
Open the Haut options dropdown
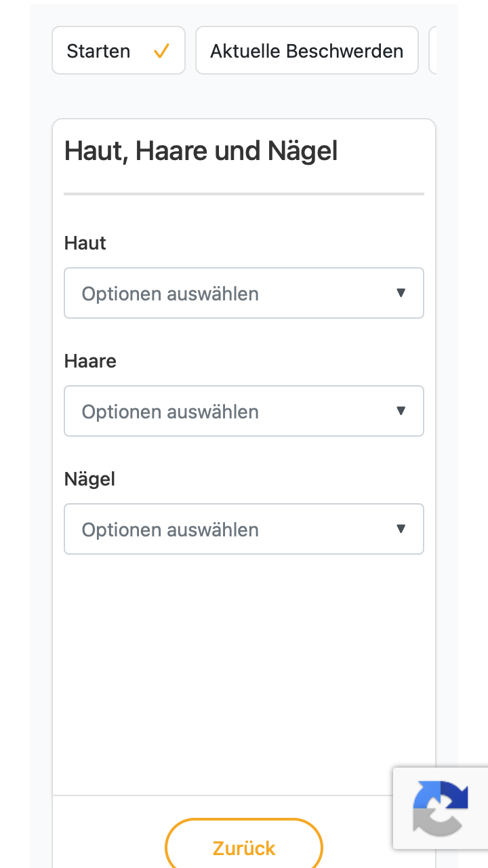pos(244,293)
